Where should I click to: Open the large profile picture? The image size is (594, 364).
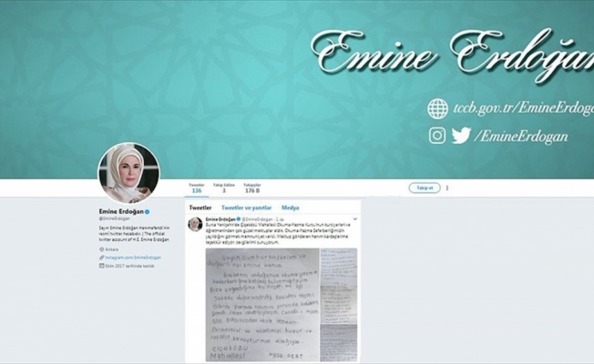point(128,174)
